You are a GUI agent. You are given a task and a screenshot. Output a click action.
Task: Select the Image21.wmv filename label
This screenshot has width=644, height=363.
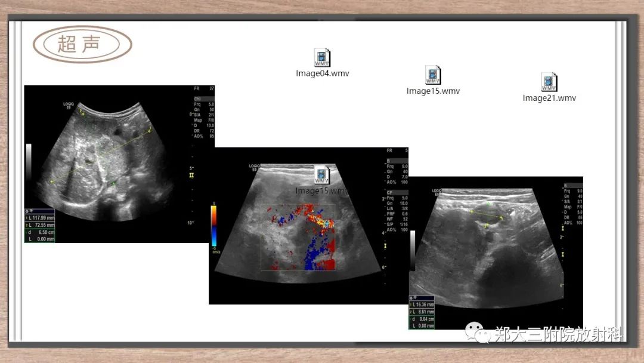(x=549, y=98)
